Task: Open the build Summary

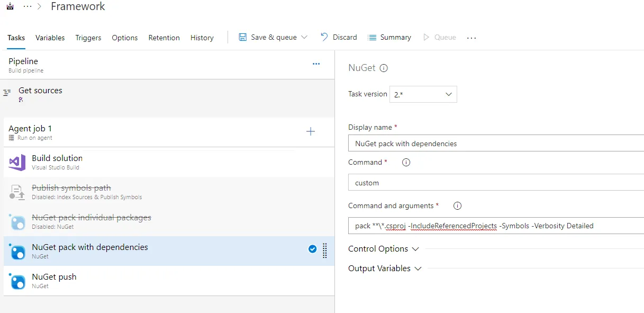Action: click(389, 38)
